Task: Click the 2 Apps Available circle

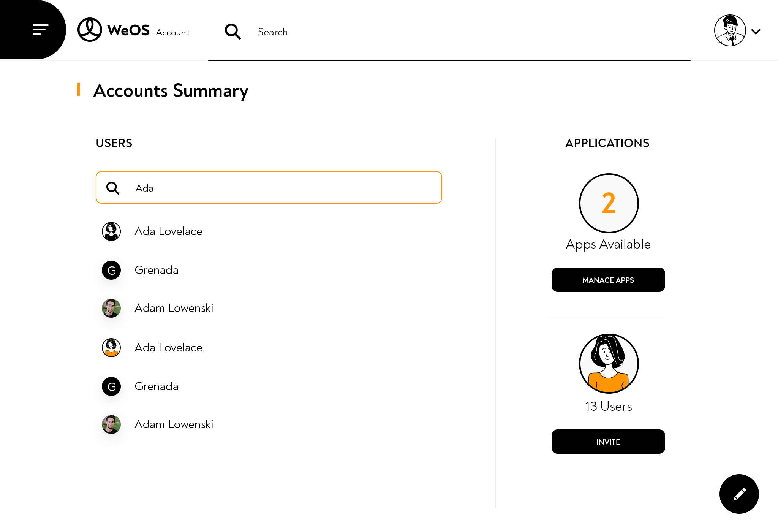Action: pyautogui.click(x=609, y=203)
